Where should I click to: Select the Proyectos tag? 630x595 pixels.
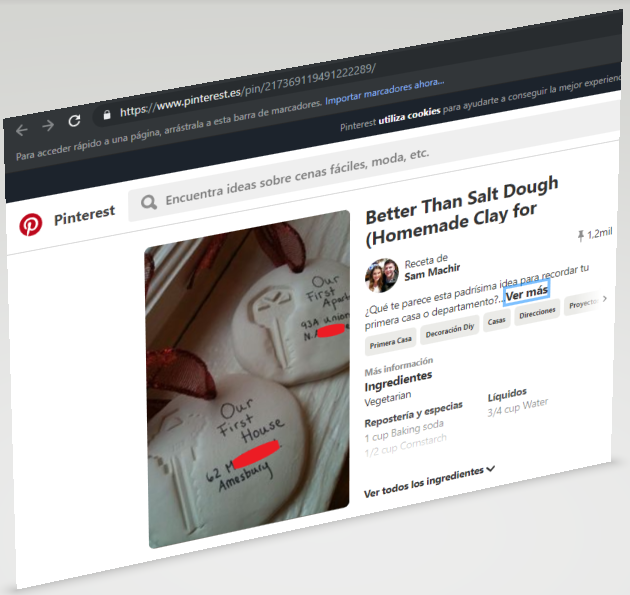click(x=583, y=304)
